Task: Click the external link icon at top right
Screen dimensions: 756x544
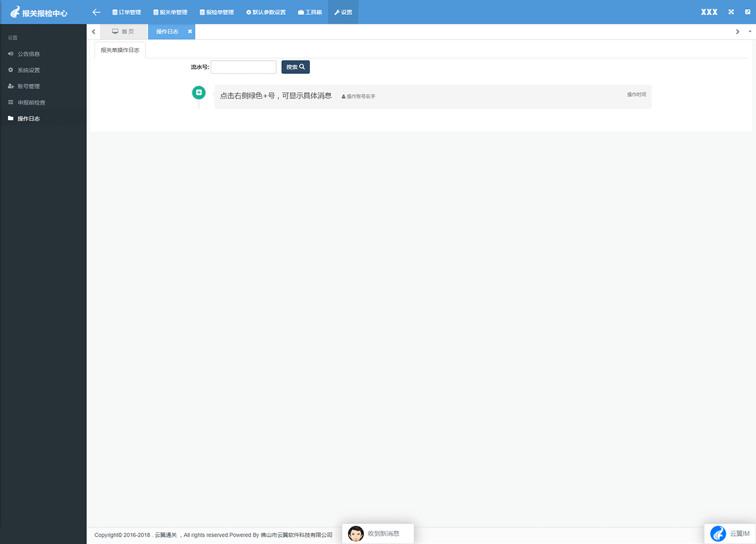Action: (747, 12)
